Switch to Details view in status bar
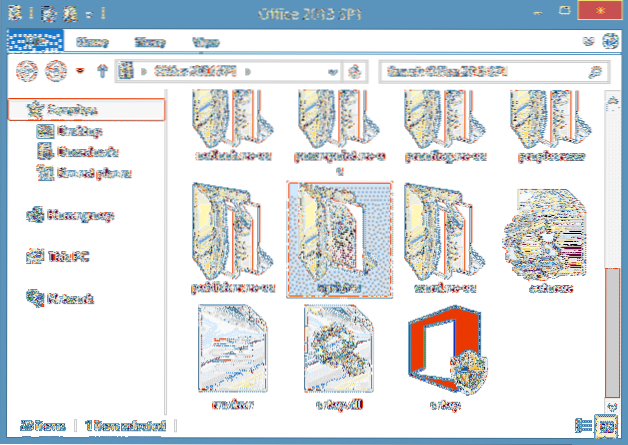Screen dimensions: 628x445 click(584, 425)
